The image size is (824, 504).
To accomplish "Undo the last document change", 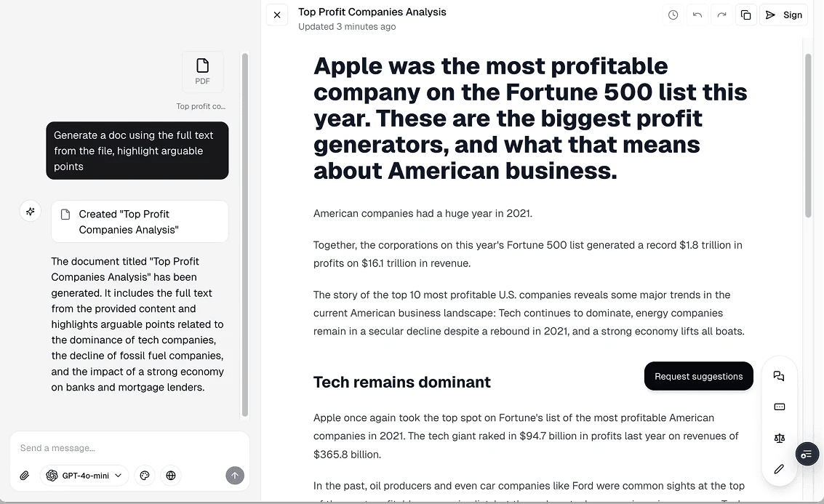I will pos(697,15).
